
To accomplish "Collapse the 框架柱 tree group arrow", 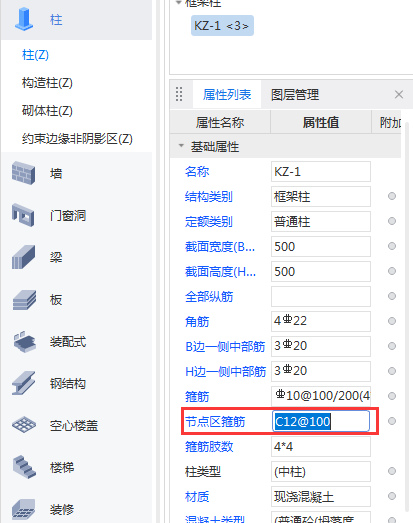I will tap(179, 3).
